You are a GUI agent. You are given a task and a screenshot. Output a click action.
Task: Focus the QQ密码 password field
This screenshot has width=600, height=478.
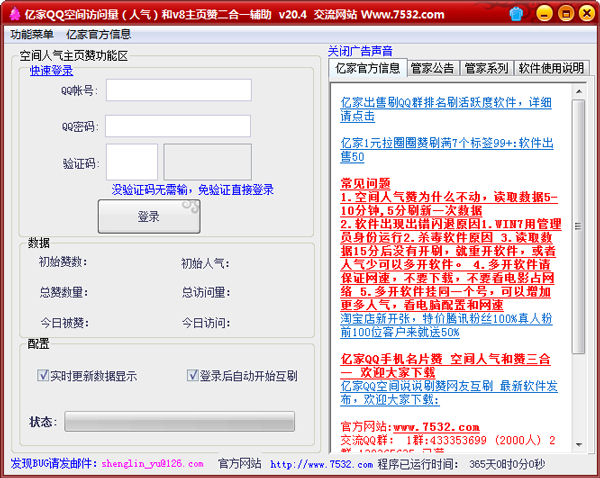coord(178,127)
